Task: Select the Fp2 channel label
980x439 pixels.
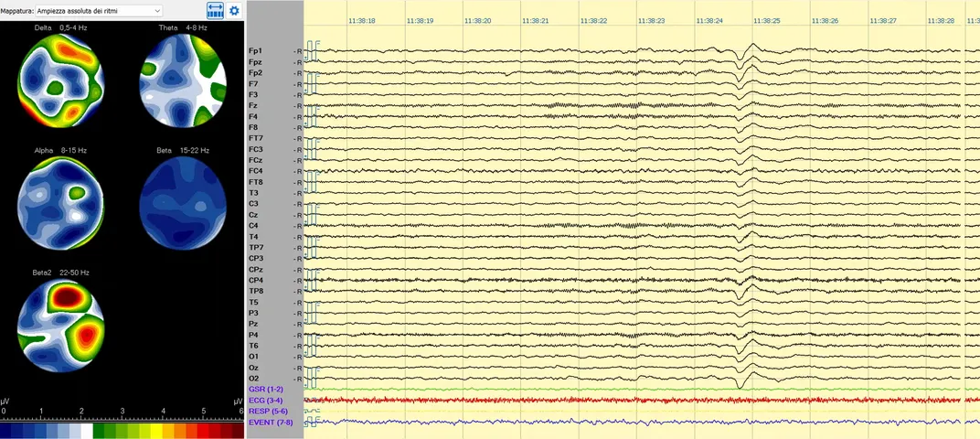Action: point(255,72)
